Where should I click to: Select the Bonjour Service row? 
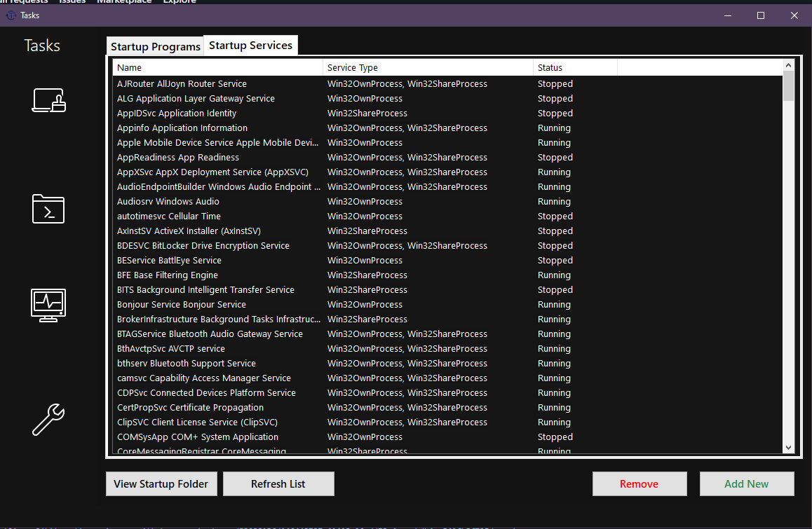[x=447, y=305]
